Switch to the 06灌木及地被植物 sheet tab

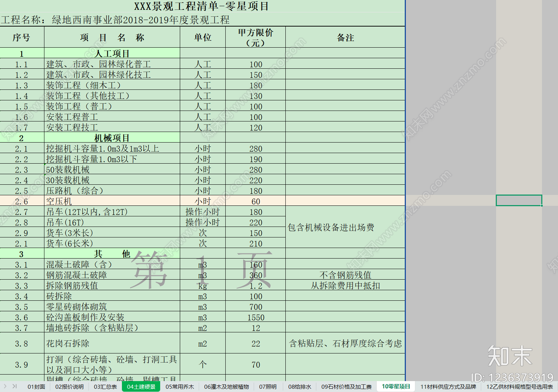(226, 387)
